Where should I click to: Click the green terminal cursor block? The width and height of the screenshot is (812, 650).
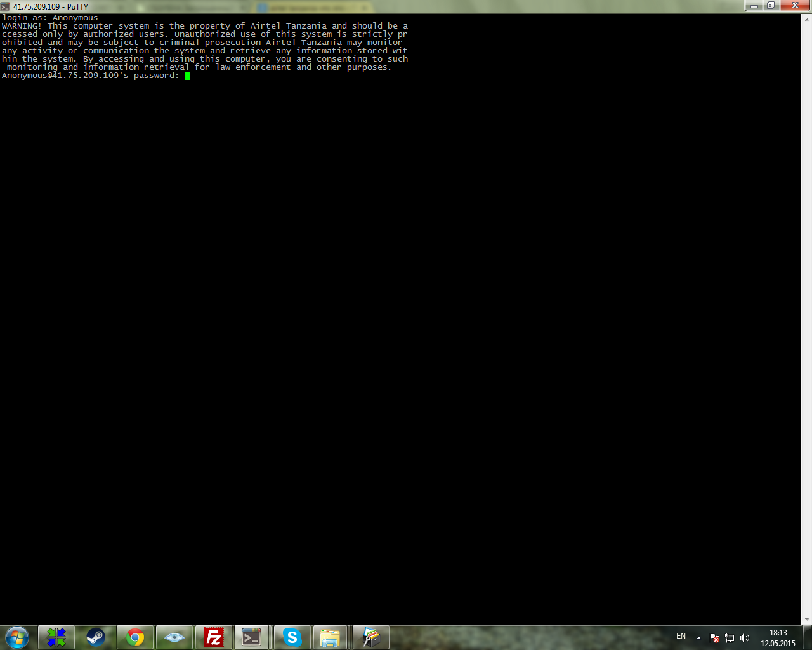point(187,76)
